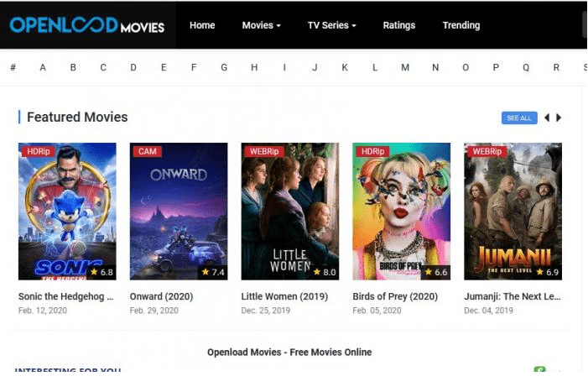Click the Onward (2020) title link
The image size is (588, 392).
pos(161,296)
